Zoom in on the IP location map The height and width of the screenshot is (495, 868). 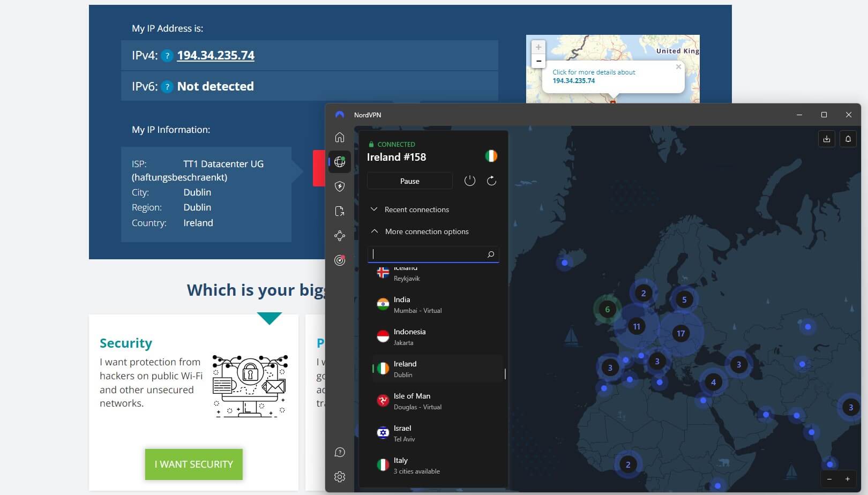tap(538, 47)
